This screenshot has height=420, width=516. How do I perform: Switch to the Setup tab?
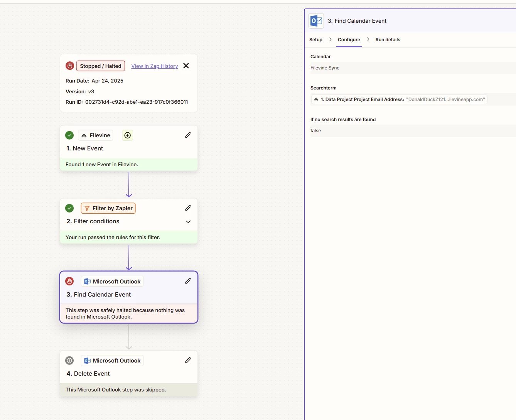316,40
